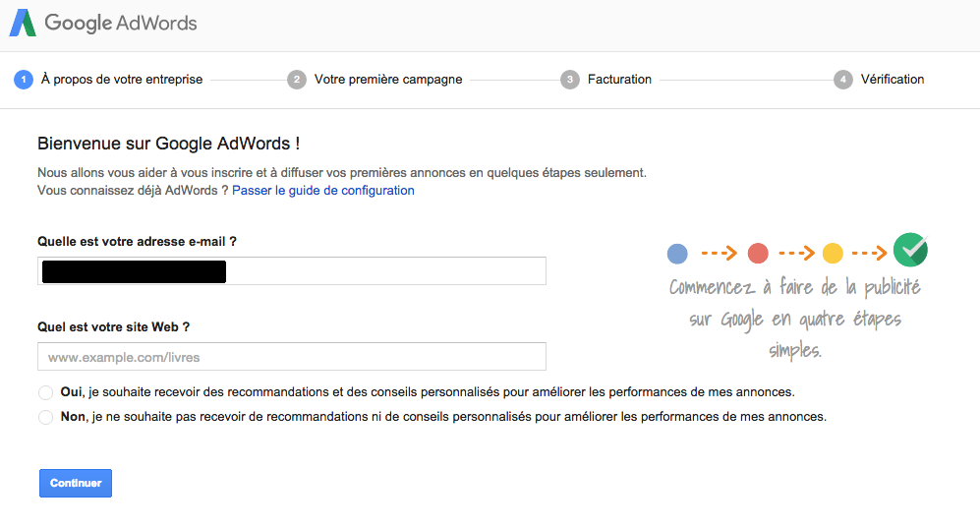Image resolution: width=980 pixels, height=528 pixels.
Task: Click the Google AdWords logo icon
Action: point(24,24)
